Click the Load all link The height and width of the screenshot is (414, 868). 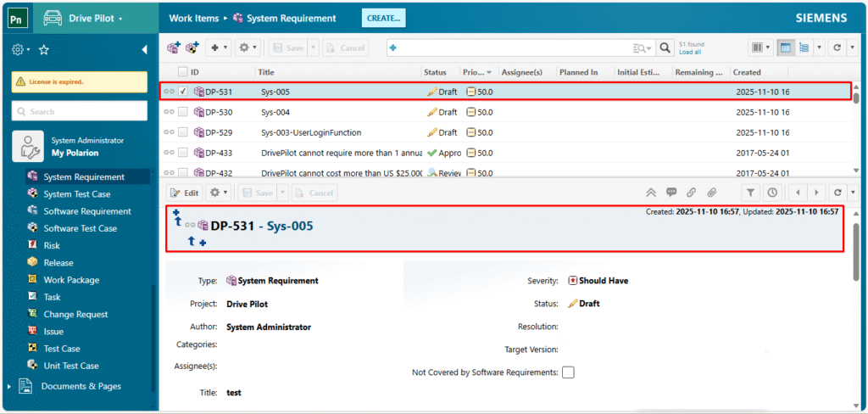click(690, 53)
